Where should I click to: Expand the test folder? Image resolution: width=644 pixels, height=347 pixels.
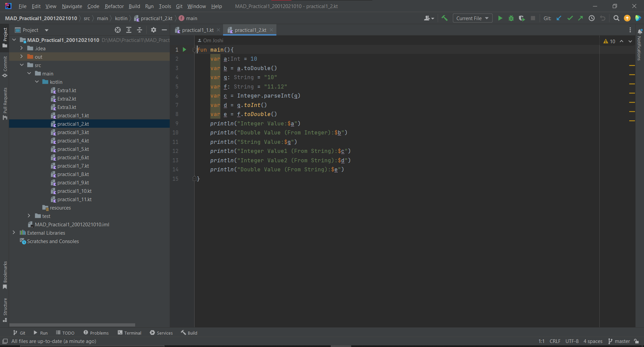tap(29, 216)
